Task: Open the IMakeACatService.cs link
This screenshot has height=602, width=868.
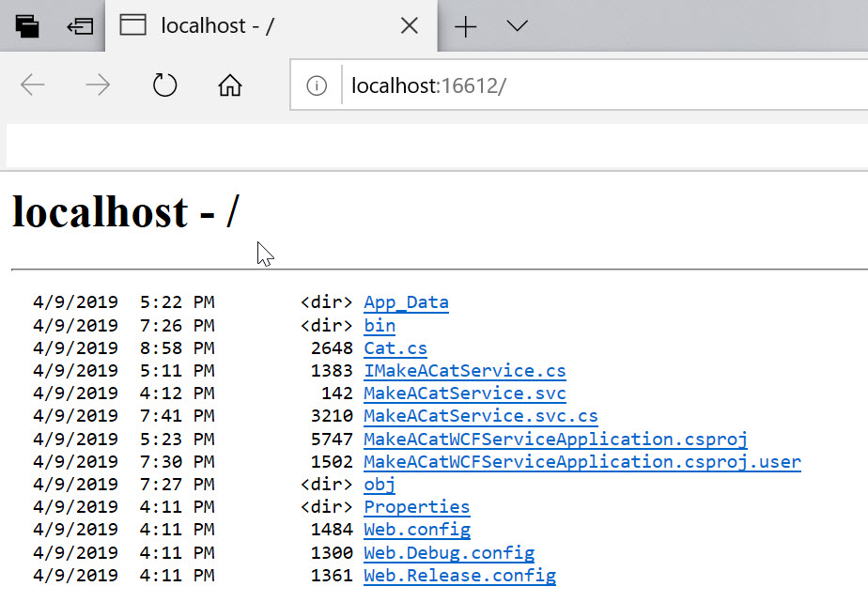Action: pyautogui.click(x=465, y=371)
